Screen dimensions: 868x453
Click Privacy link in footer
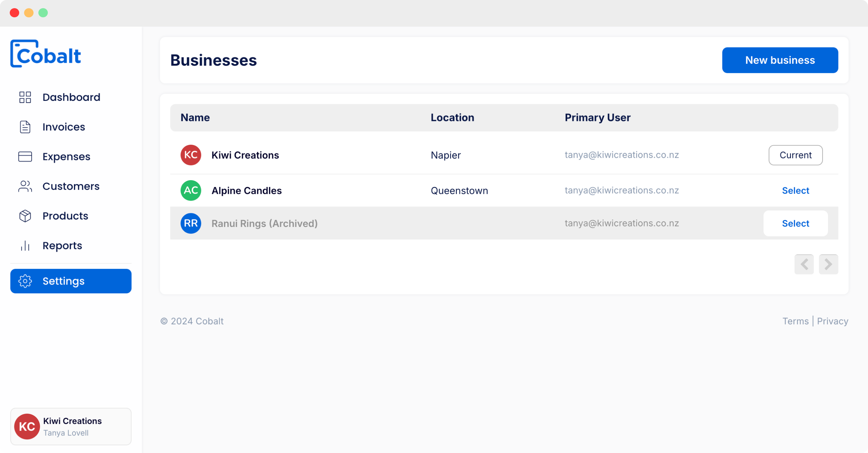833,321
